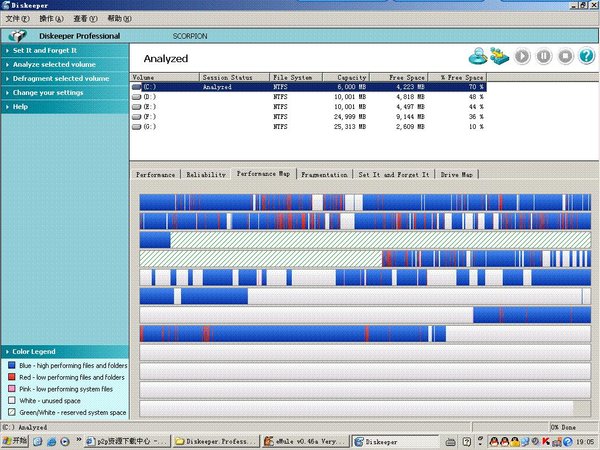Click the Blue legend color swatch

pyautogui.click(x=12, y=365)
